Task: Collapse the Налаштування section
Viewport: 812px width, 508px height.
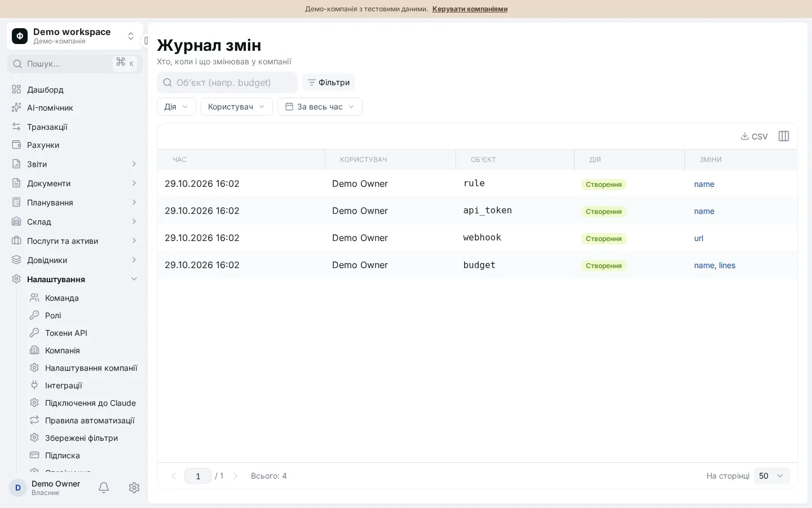Action: [74, 279]
